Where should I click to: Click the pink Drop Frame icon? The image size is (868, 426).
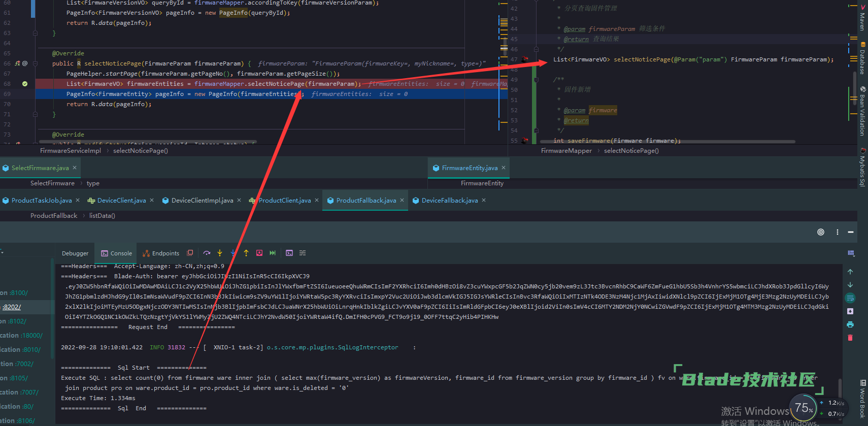[259, 253]
